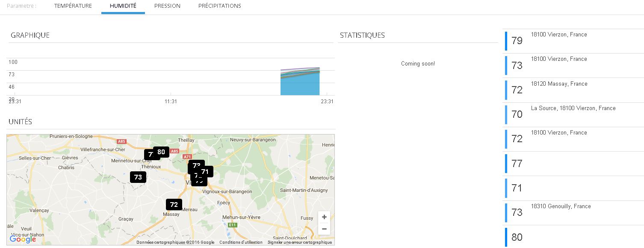The image size is (644, 248).
Task: Open the Pression tab
Action: [167, 6]
